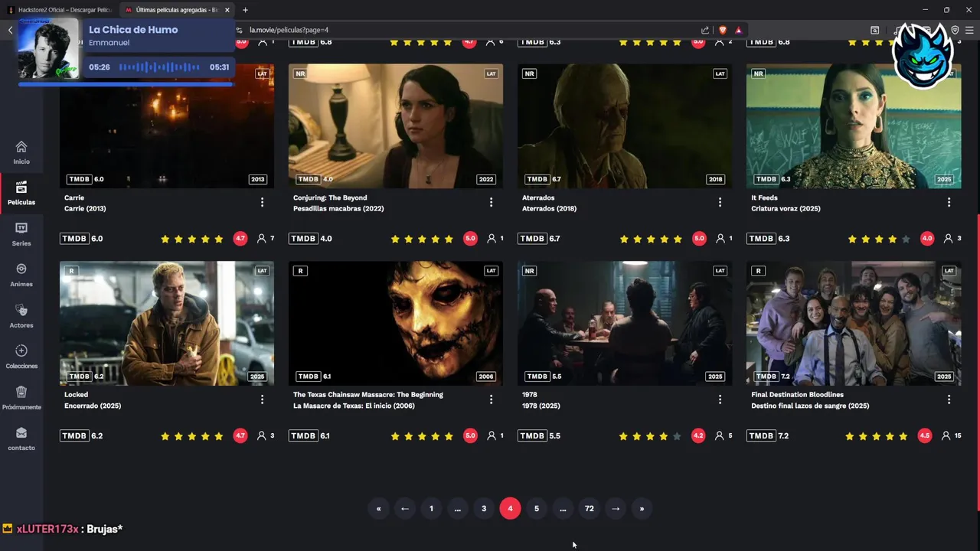Viewport: 980px width, 551px height.
Task: Open the Brave VPN shield icon
Action: (955, 30)
